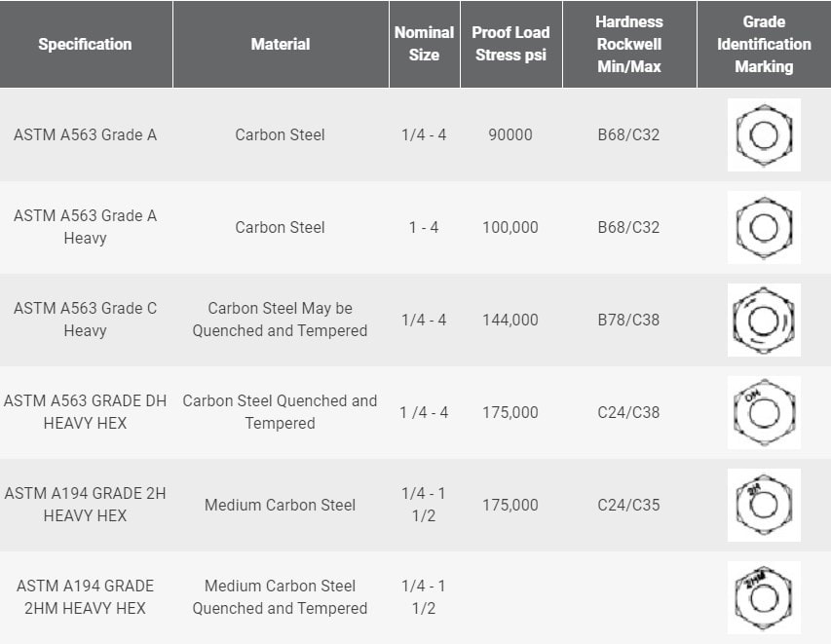Click the Hardness Rockwell Min/Max header
The width and height of the screenshot is (831, 644).
point(628,44)
